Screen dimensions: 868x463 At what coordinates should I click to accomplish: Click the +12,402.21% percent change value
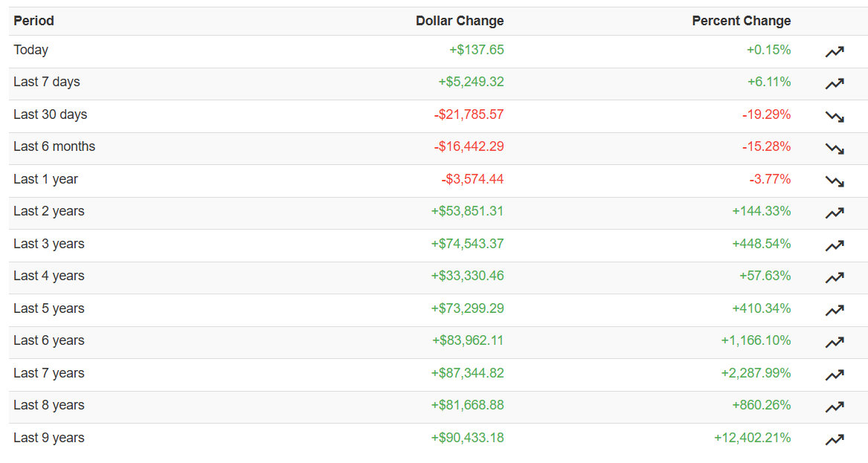coord(752,438)
